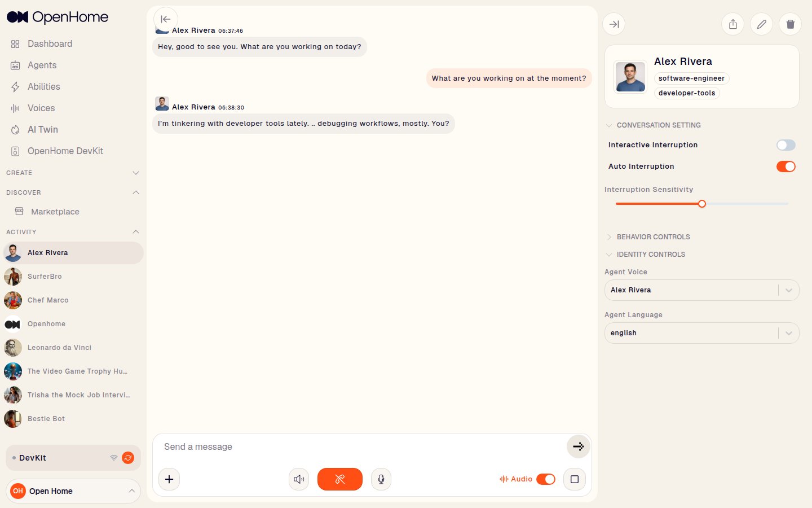The height and width of the screenshot is (508, 812).
Task: Collapse the right settings panel arrow
Action: (x=615, y=24)
